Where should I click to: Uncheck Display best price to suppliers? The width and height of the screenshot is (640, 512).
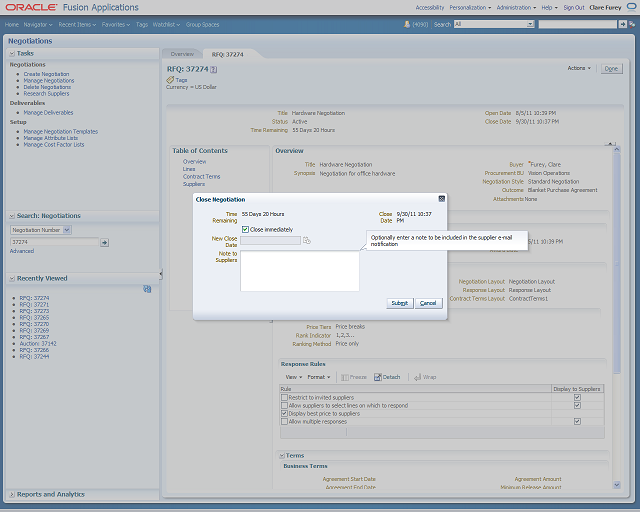point(284,414)
